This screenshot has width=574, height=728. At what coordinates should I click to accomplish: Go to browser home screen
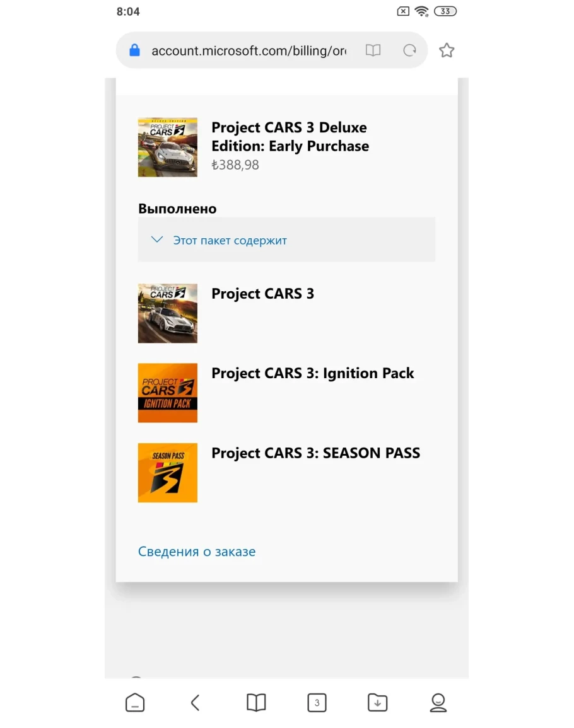coord(135,702)
